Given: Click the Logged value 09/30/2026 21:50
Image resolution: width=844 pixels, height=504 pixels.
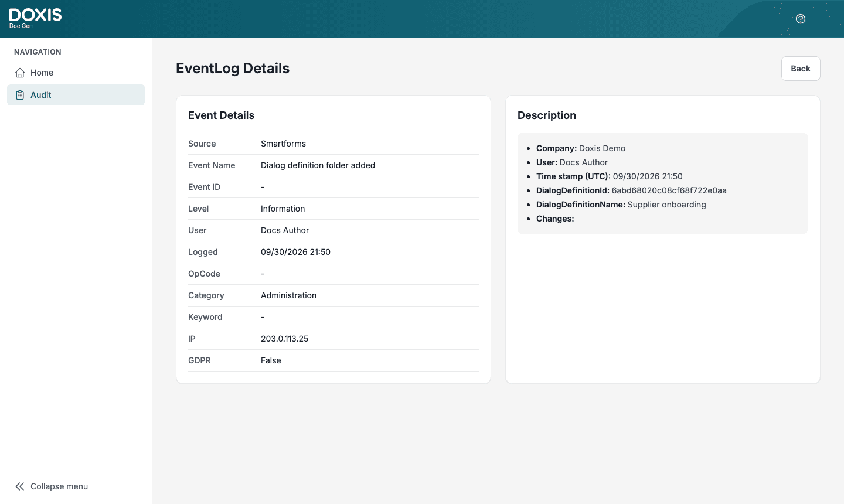Looking at the screenshot, I should click(x=295, y=252).
